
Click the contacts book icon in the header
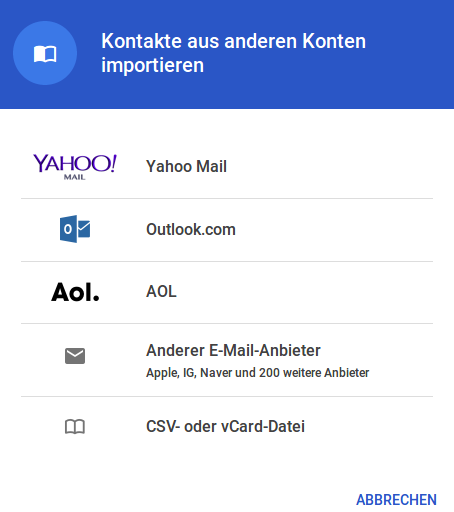(x=45, y=54)
